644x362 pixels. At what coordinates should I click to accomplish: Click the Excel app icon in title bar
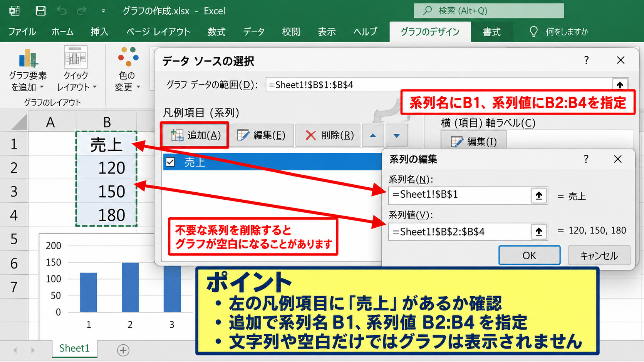click(14, 11)
